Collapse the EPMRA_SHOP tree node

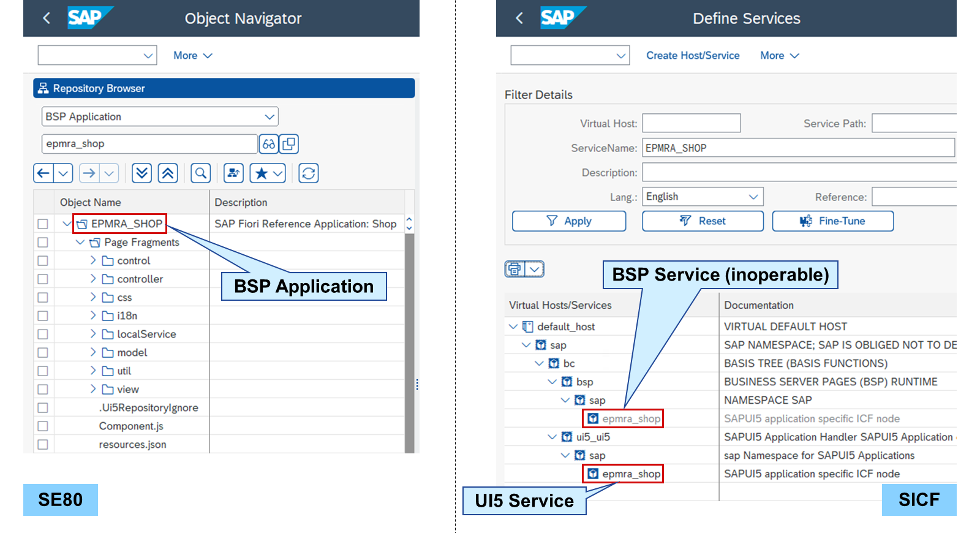(67, 224)
